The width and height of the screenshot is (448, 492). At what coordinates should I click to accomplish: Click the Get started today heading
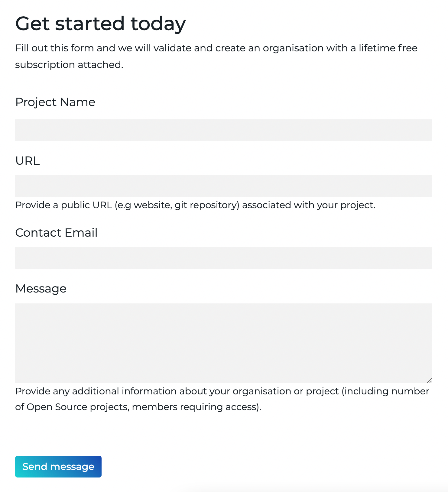[101, 23]
